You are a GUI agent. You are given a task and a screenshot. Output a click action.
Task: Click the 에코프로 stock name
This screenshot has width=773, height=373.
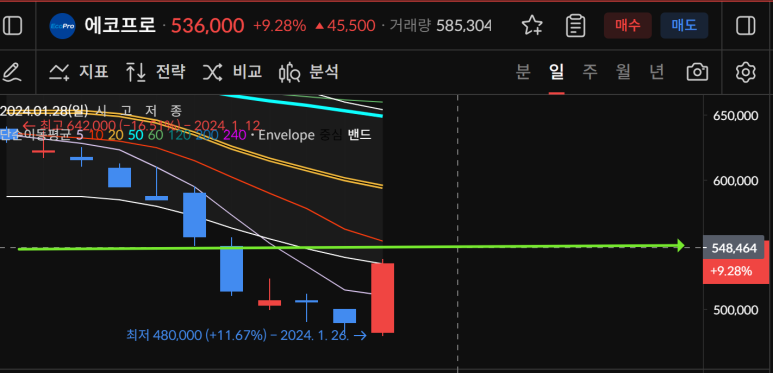[120, 26]
